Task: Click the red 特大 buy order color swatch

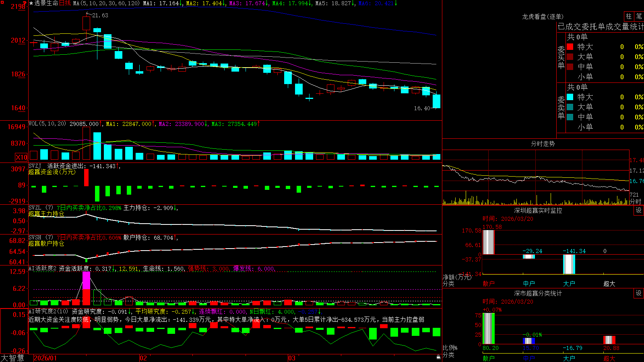Action: (x=570, y=47)
